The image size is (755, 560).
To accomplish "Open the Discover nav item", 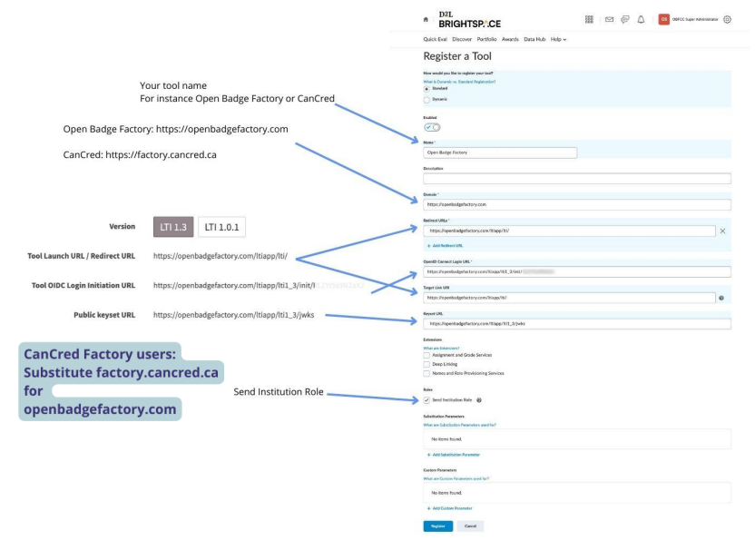I will click(x=462, y=40).
